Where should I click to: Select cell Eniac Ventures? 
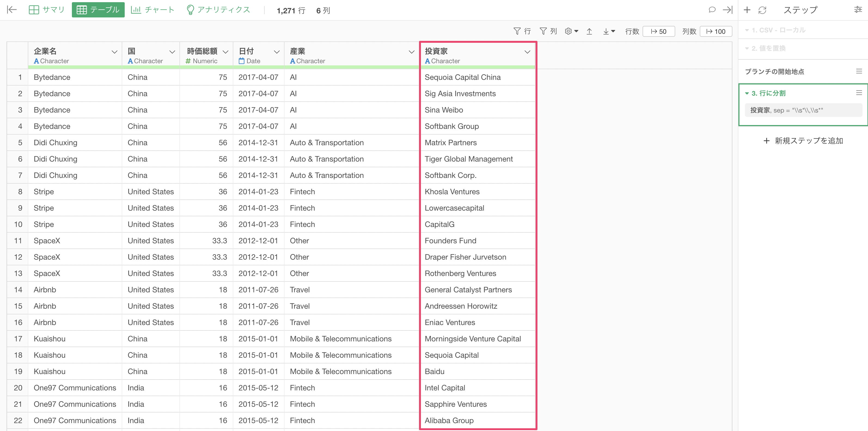(x=478, y=323)
